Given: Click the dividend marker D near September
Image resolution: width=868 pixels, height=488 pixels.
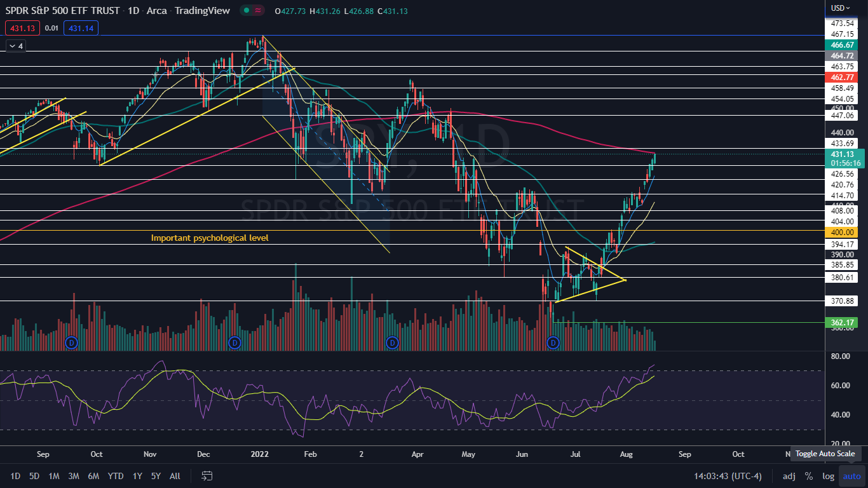Looking at the screenshot, I should 71,343.
